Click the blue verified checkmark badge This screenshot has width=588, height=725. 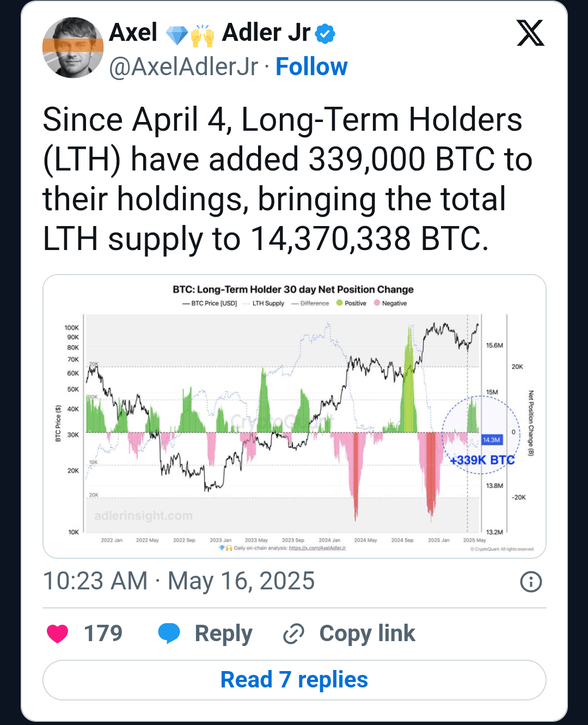tap(325, 34)
